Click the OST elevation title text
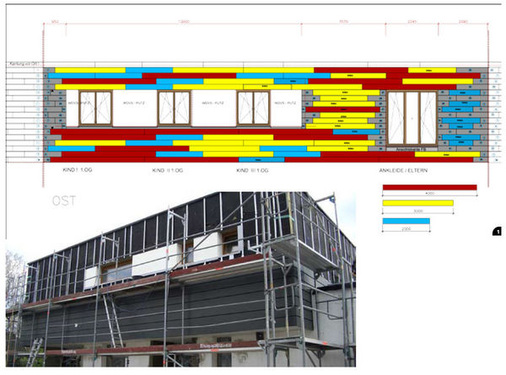The image size is (506, 375). click(x=64, y=201)
